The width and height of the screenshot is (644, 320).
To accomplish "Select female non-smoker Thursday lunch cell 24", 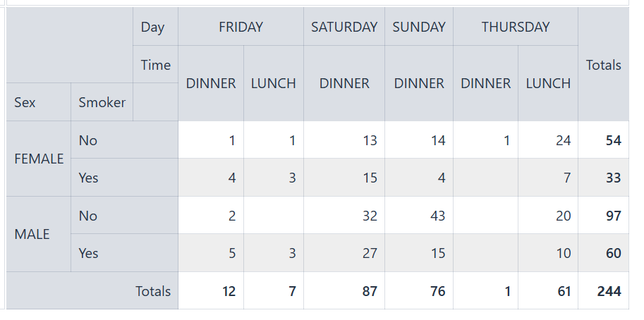I will (563, 140).
